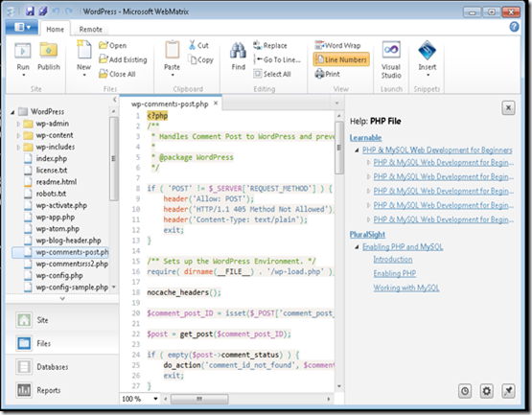Image resolution: width=532 pixels, height=415 pixels.
Task: Open the Enabling PHP help link
Action: click(395, 273)
